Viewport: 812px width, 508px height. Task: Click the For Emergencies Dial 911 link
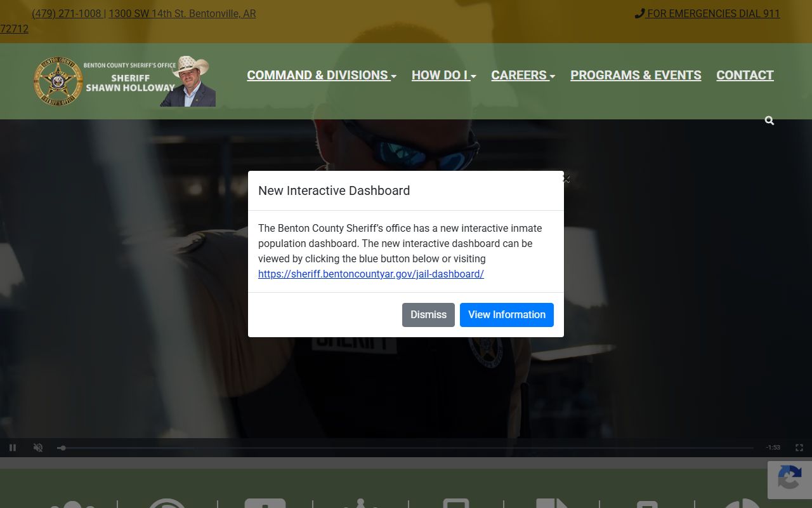point(707,13)
